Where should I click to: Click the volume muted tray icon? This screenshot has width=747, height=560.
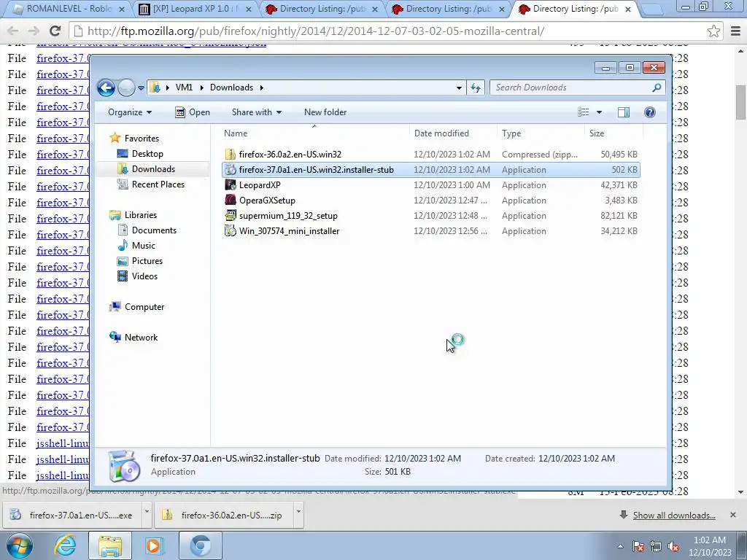pyautogui.click(x=673, y=547)
